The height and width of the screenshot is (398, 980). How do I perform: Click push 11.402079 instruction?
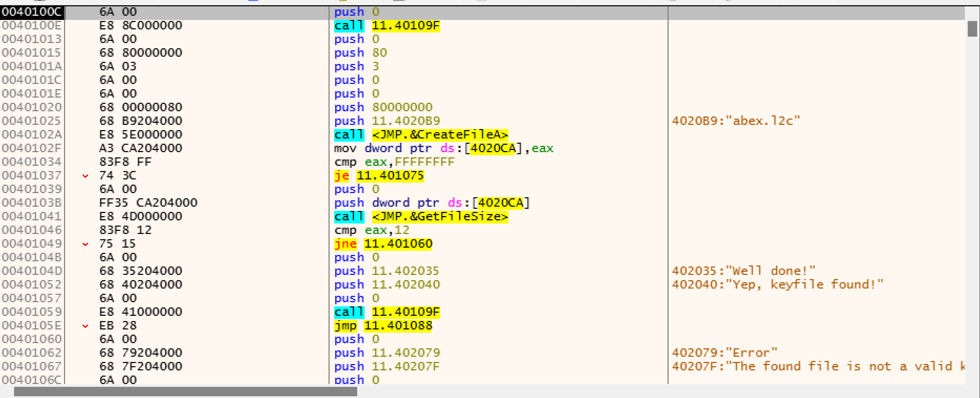tap(387, 353)
